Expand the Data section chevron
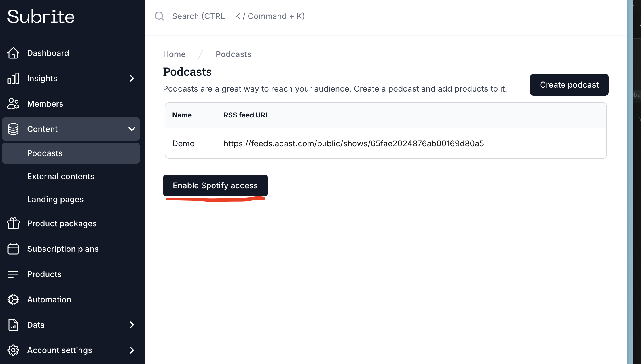This screenshot has height=364, width=641. click(132, 325)
